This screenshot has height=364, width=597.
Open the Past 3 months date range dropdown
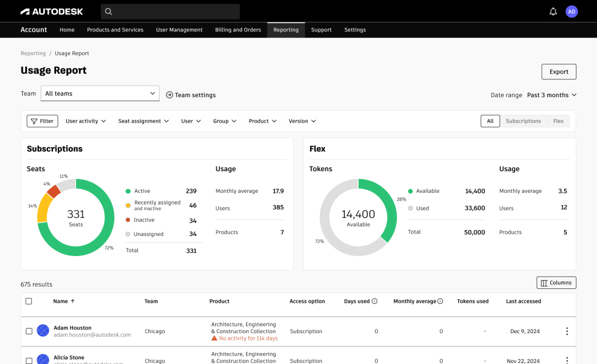[551, 95]
